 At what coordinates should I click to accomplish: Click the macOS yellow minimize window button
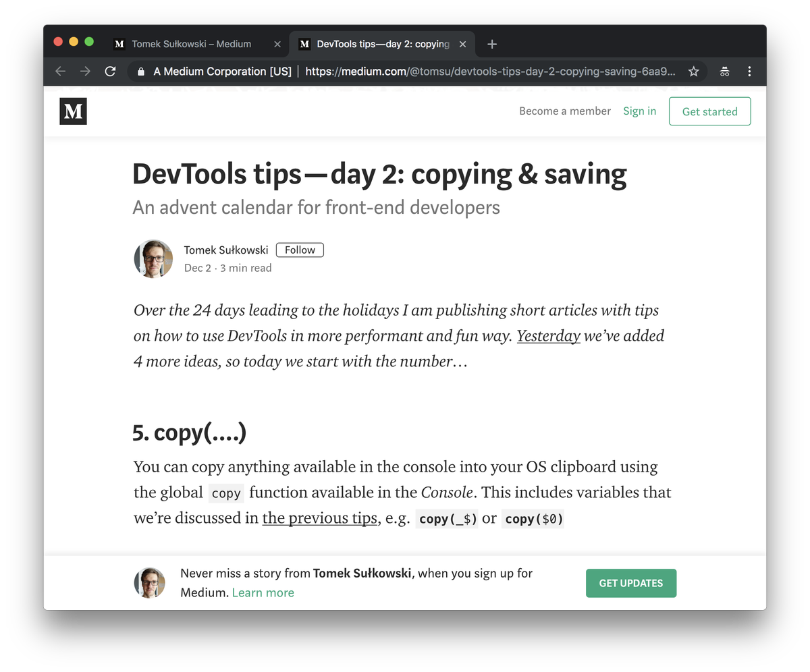coord(74,42)
